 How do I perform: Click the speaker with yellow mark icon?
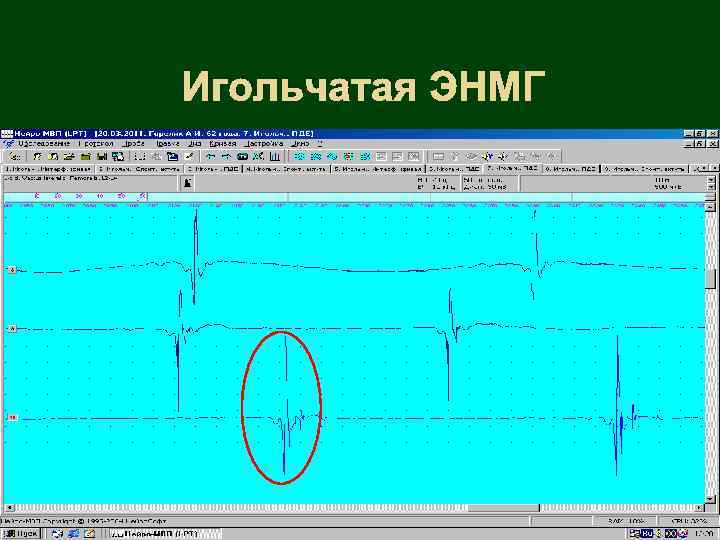tap(487, 157)
